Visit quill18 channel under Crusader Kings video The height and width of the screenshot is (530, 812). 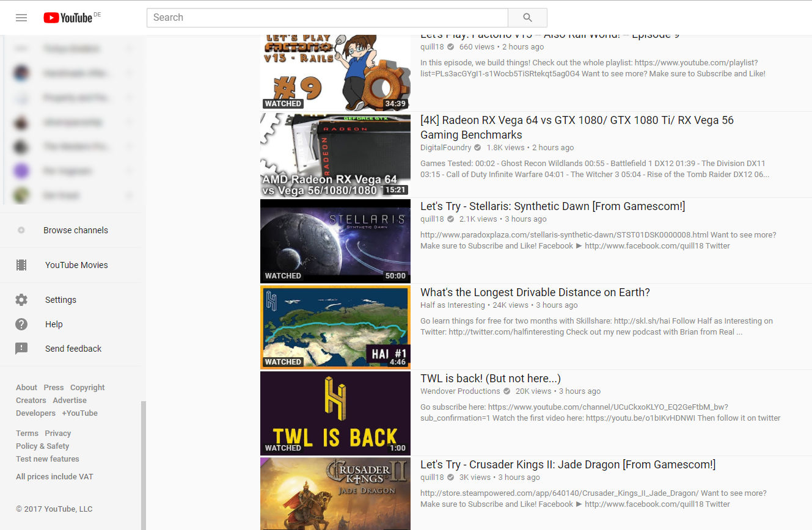432,477
